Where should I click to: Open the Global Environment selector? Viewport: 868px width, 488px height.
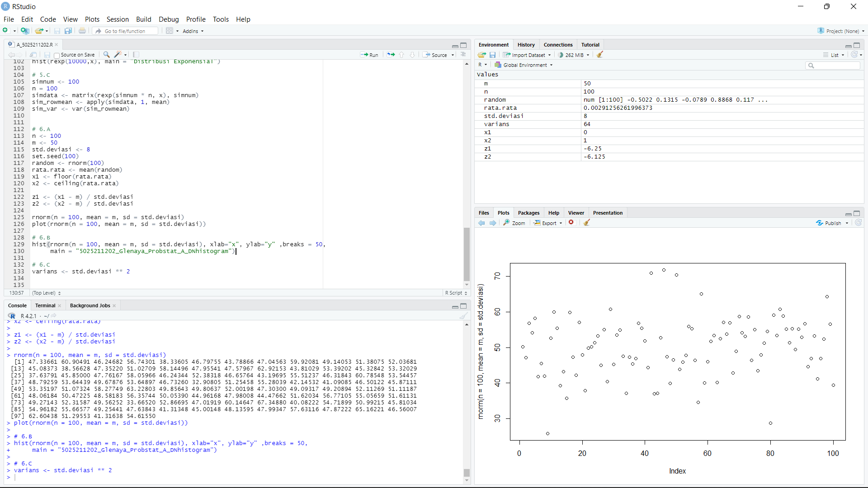pos(524,65)
